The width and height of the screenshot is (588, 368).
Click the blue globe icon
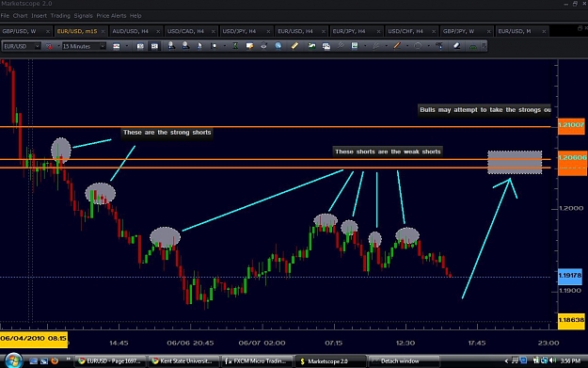[x=278, y=46]
